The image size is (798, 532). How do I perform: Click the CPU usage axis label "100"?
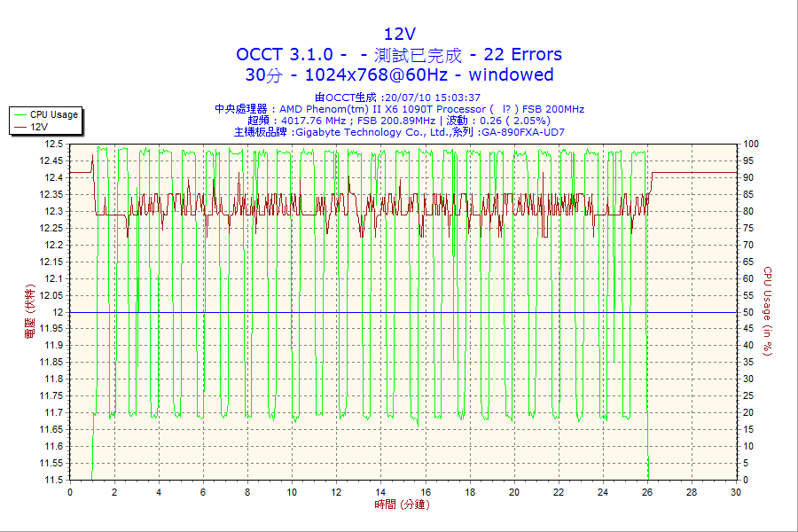(751, 144)
